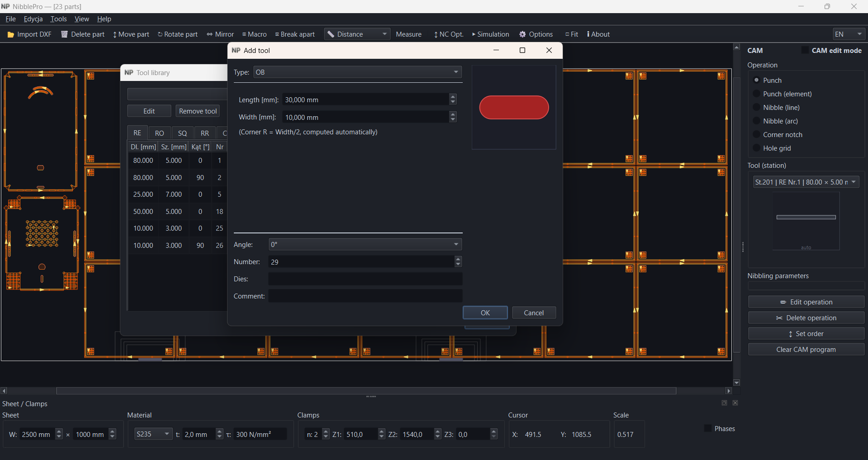Select the Punch operation radio button
Viewport: 868px width, 460px height.
(x=756, y=80)
